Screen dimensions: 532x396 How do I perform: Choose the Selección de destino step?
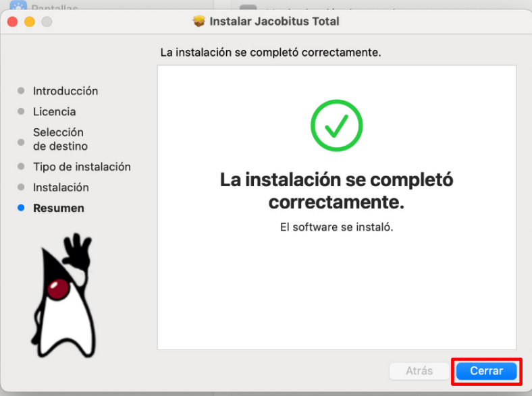tap(60, 139)
